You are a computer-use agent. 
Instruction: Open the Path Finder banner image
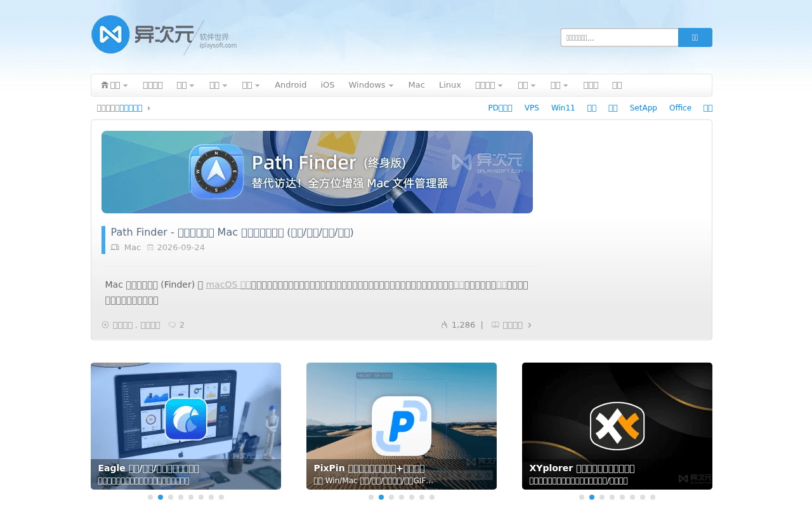tap(317, 172)
